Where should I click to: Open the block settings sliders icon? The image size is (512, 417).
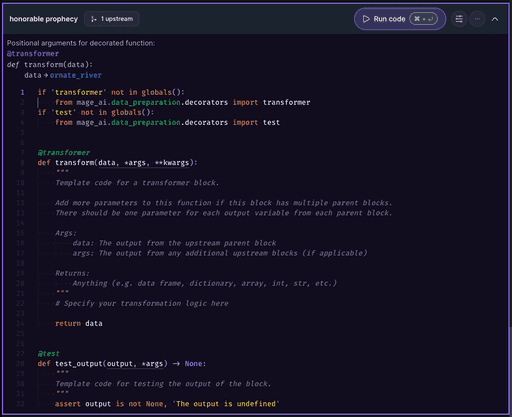click(459, 19)
